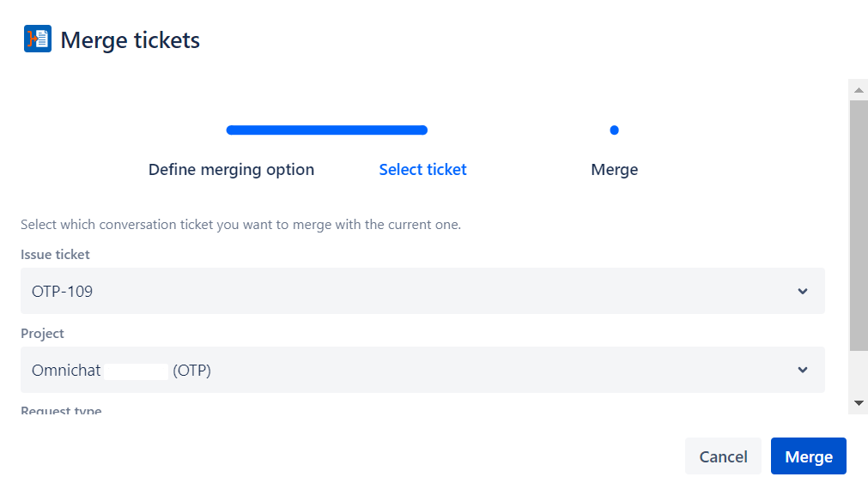This screenshot has width=868, height=495.
Task: Click the scrollbar up arrow
Action: pos(858,89)
